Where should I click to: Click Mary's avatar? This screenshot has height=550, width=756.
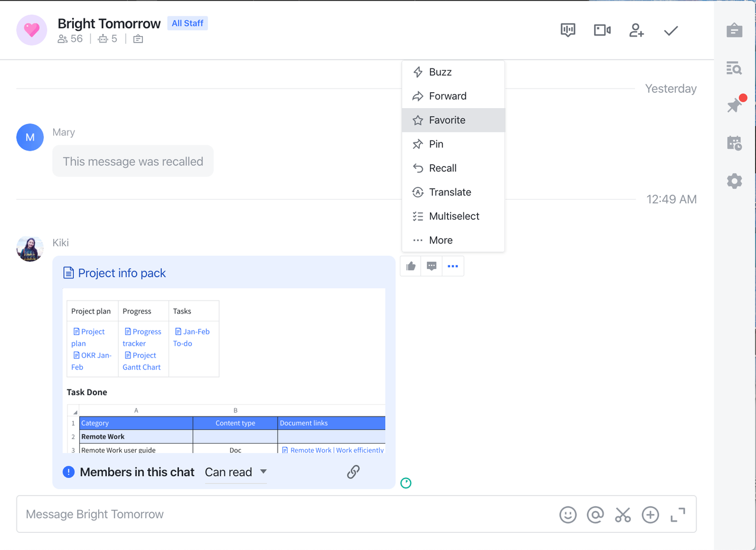coord(30,137)
